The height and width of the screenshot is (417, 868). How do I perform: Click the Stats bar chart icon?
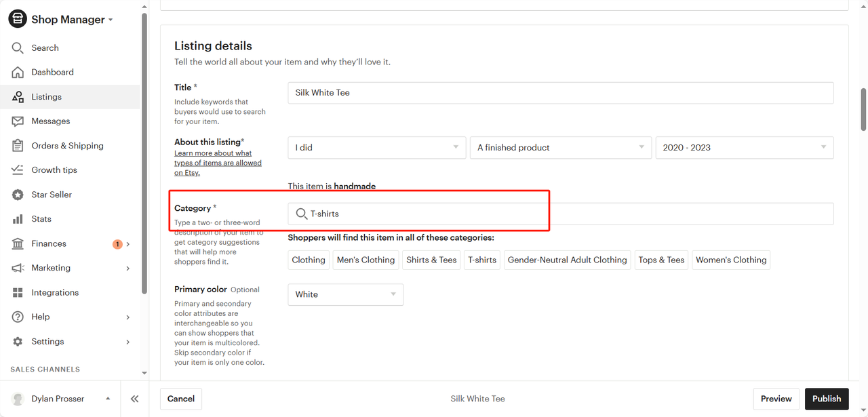[x=18, y=219]
